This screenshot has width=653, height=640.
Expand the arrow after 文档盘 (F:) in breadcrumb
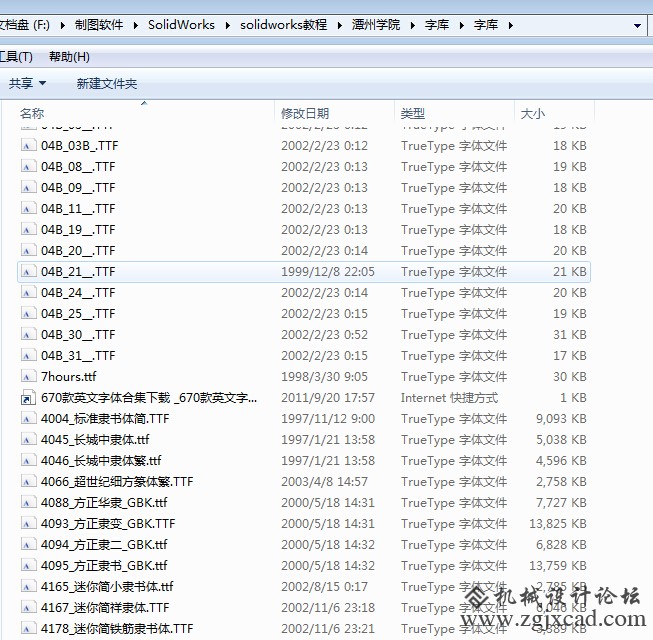click(x=62, y=25)
